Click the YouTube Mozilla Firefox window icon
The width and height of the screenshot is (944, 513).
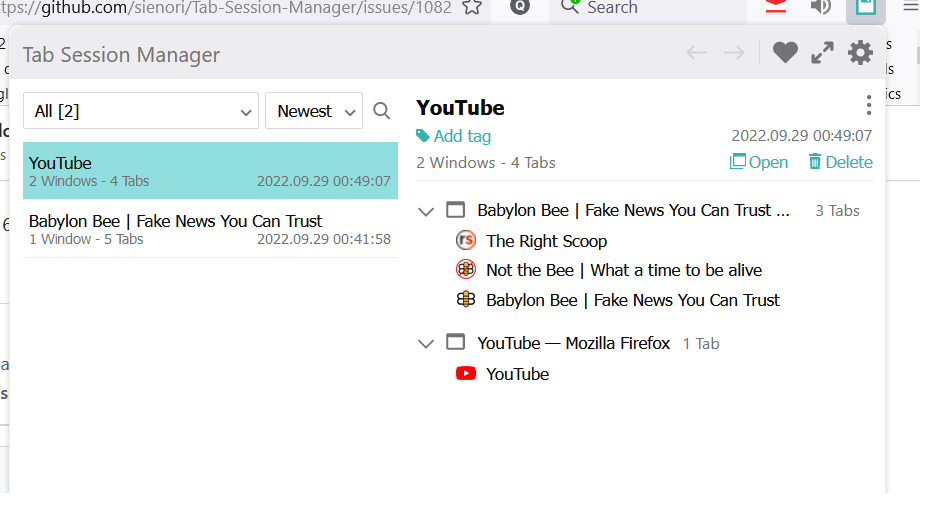coord(456,343)
